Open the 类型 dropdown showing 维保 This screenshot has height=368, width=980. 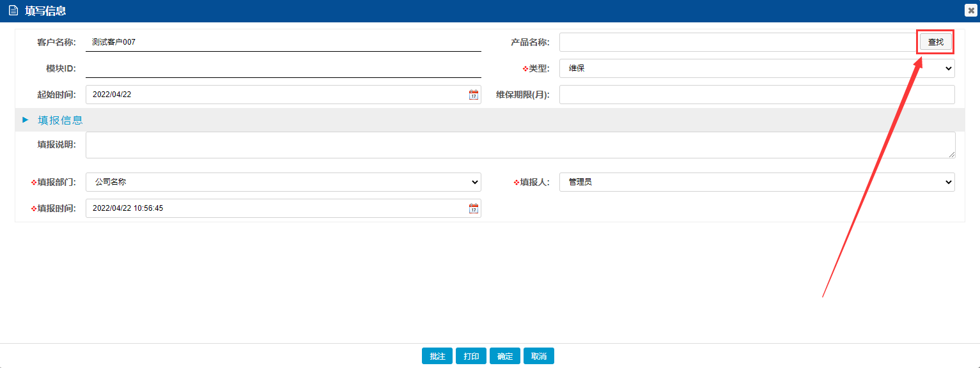756,68
